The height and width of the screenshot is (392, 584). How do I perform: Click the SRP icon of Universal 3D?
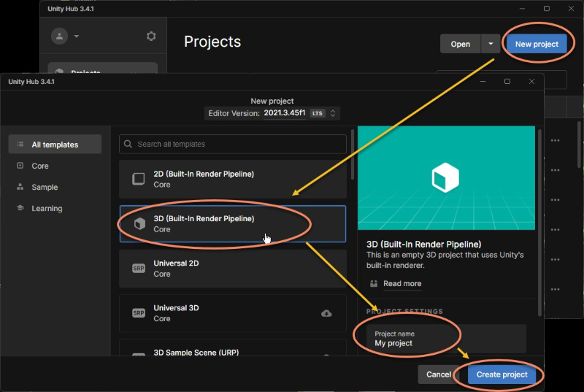point(139,313)
